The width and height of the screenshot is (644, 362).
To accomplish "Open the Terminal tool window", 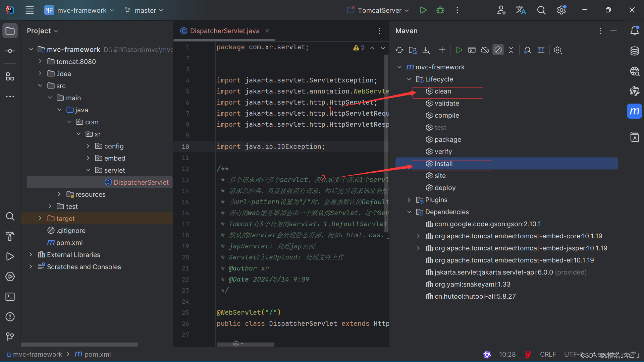I will (x=10, y=297).
